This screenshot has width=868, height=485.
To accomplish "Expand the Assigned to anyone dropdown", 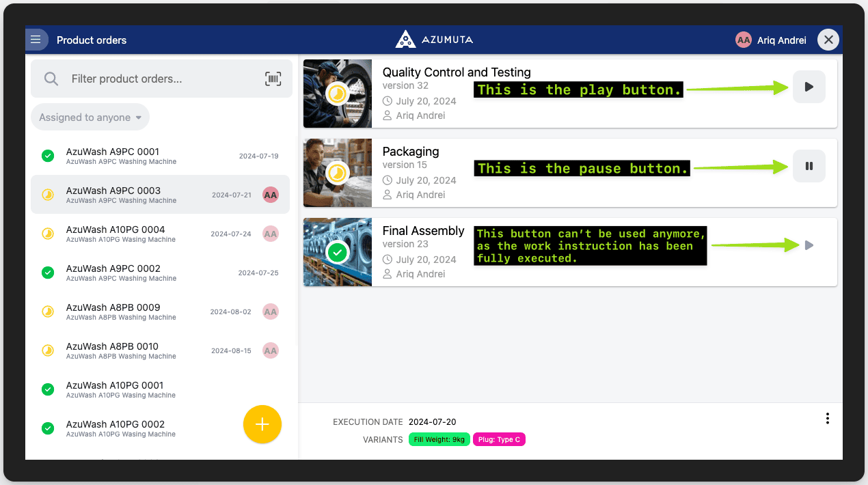I will pyautogui.click(x=90, y=117).
